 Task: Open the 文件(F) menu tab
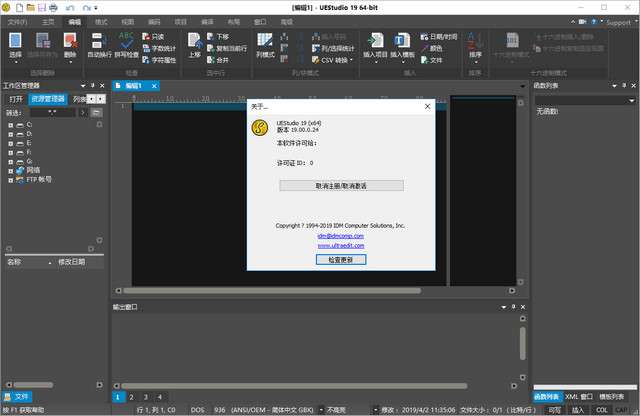(x=18, y=22)
